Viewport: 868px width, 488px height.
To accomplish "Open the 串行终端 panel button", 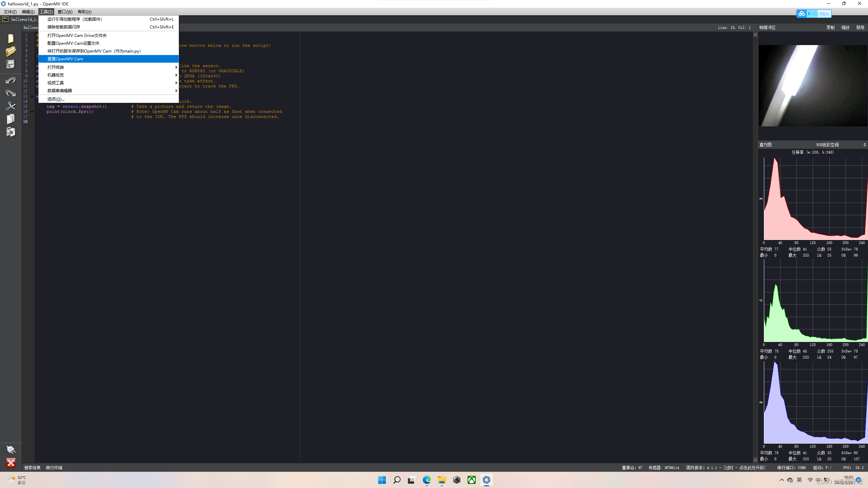I will [54, 468].
